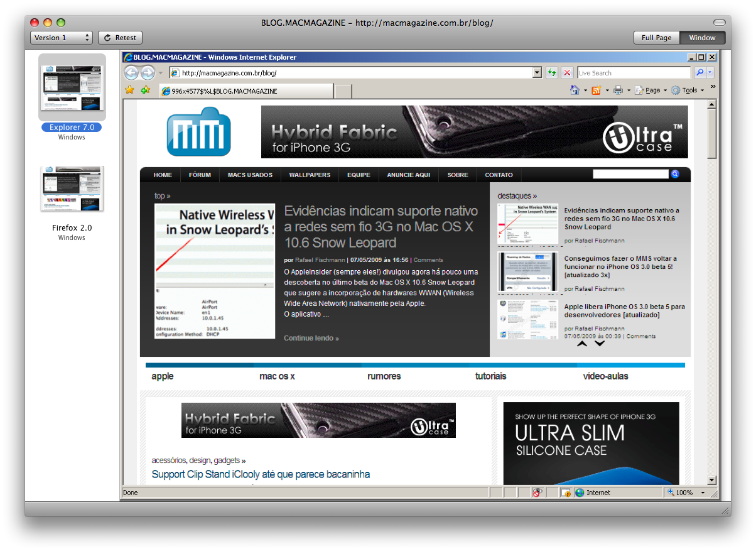This screenshot has width=756, height=551.
Task: Click the Add to Favorites icon
Action: coord(146,90)
